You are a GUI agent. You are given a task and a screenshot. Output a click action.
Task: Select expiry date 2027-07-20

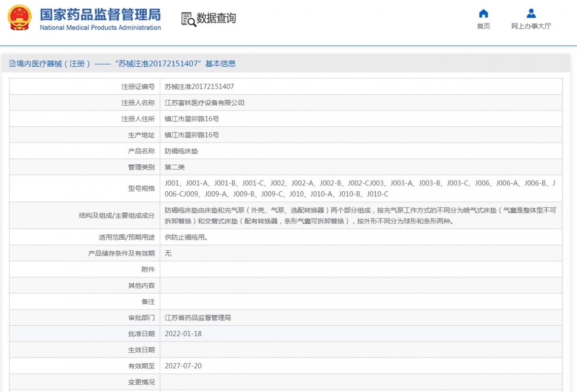pos(183,366)
